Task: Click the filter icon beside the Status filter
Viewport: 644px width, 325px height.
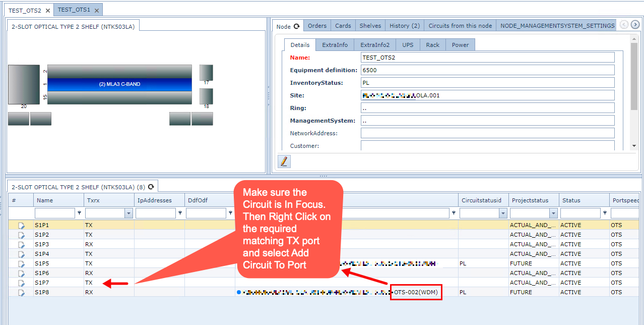Action: pyautogui.click(x=605, y=213)
